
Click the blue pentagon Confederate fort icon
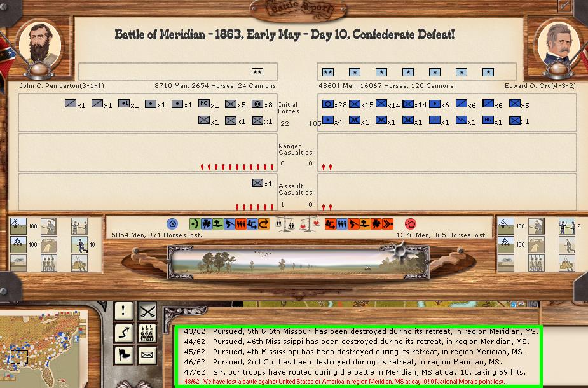click(172, 224)
